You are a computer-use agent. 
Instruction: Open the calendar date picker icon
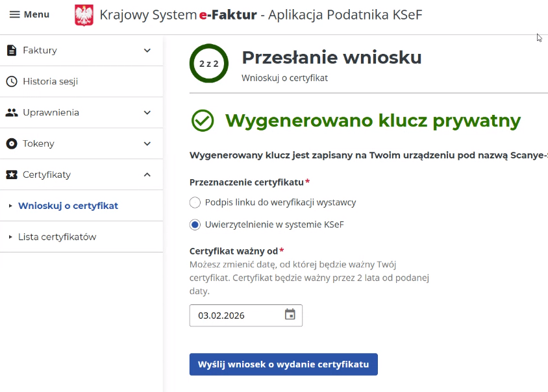pos(290,315)
